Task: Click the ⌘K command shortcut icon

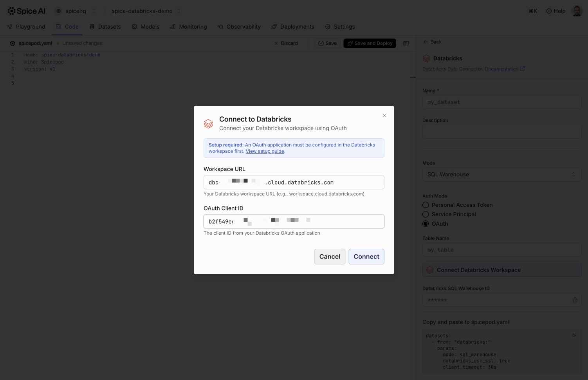Action: click(x=532, y=11)
